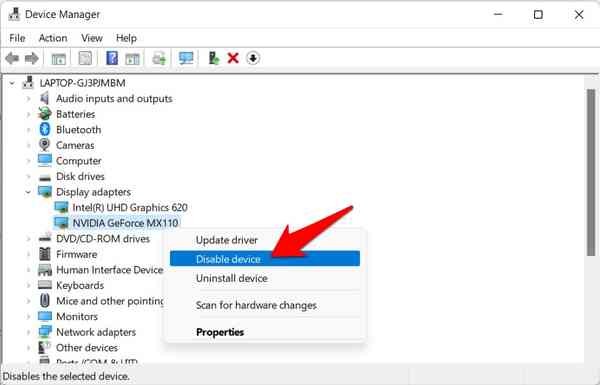The width and height of the screenshot is (600, 385).
Task: Expand the Cameras category
Action: point(28,145)
